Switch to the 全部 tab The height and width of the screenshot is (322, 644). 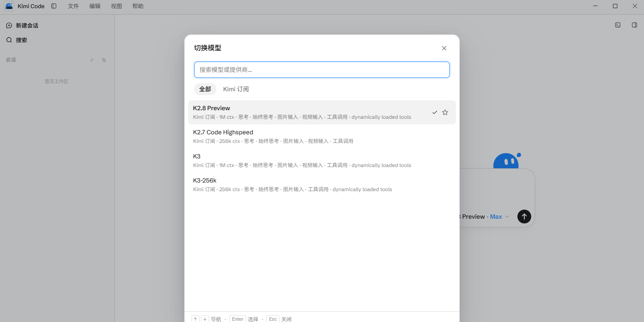(205, 89)
